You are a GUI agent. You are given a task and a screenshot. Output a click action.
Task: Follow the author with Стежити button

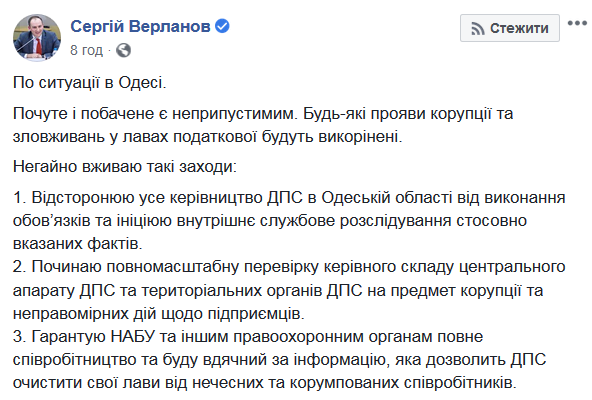(x=510, y=28)
